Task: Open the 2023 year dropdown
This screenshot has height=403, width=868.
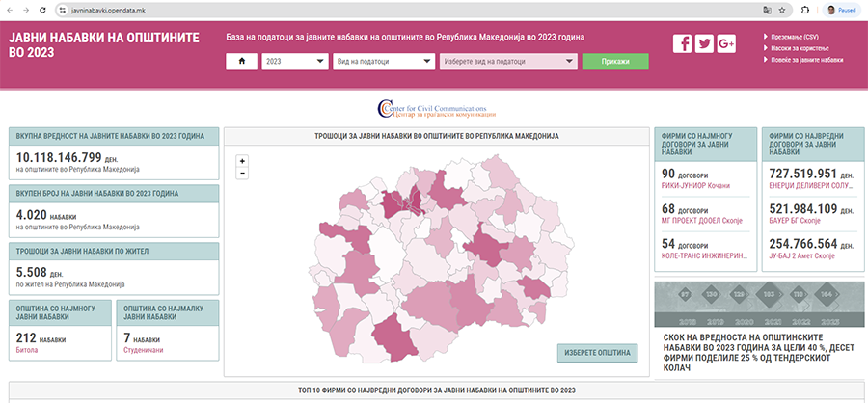Action: tap(294, 61)
